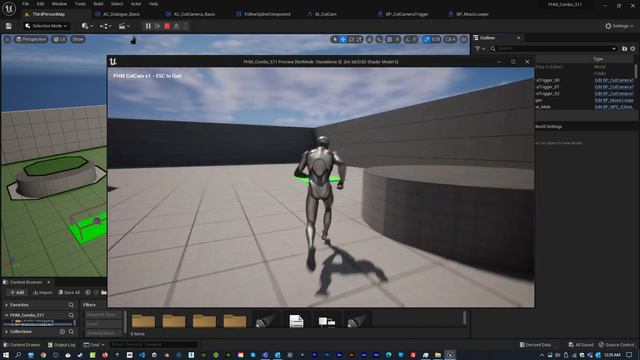Choose the select objects cursor tool
This screenshot has height=360, width=640.
[335, 39]
